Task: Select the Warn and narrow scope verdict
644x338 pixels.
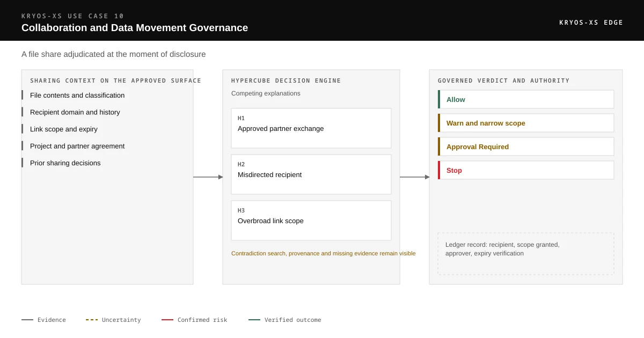Action: point(526,123)
